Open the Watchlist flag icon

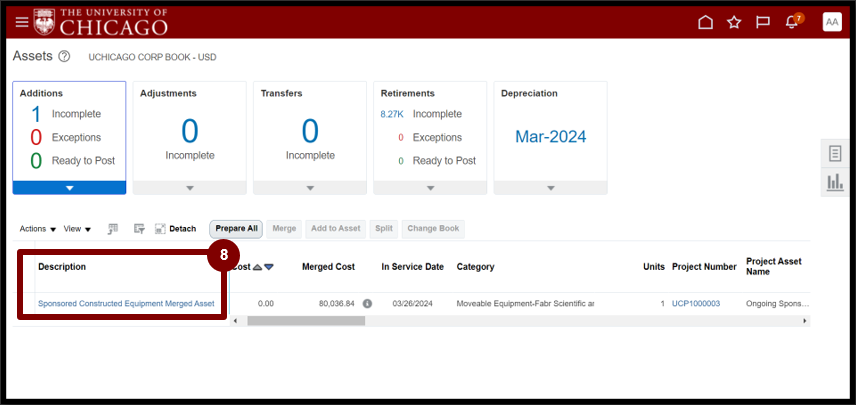(763, 22)
